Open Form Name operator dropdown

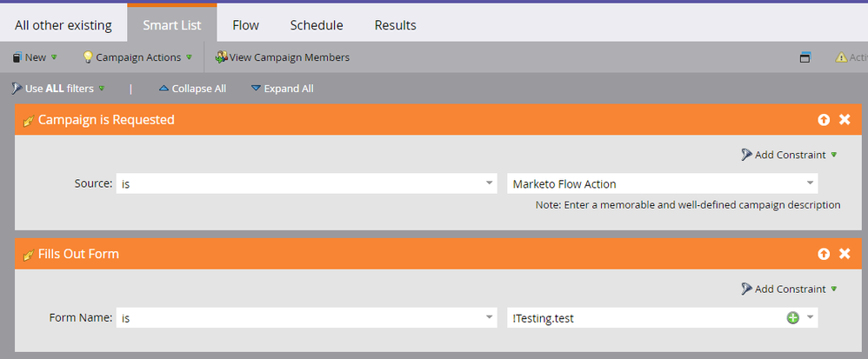(489, 318)
